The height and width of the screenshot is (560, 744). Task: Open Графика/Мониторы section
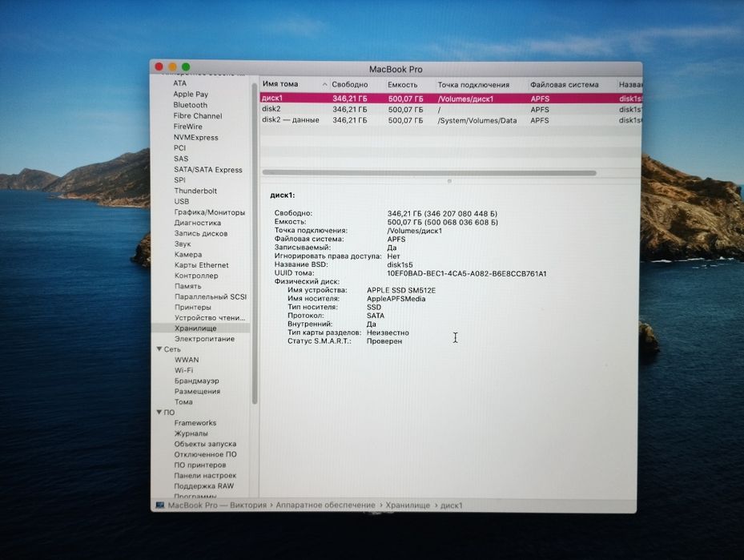(x=209, y=212)
